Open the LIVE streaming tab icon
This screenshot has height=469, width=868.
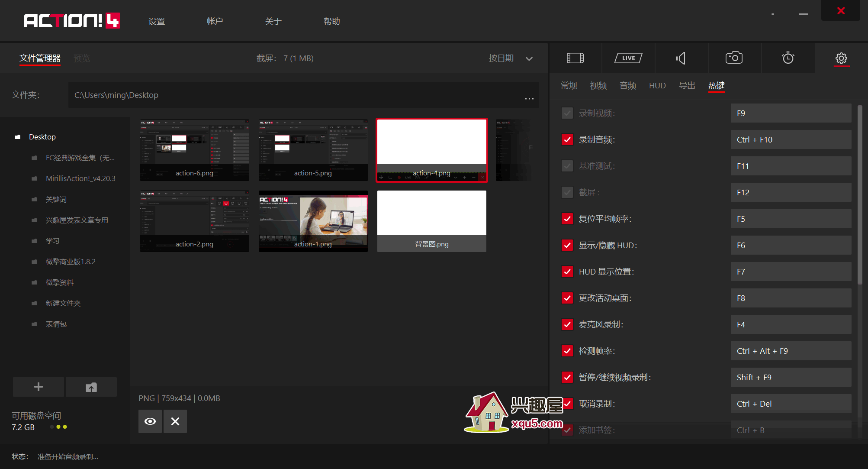click(x=628, y=58)
